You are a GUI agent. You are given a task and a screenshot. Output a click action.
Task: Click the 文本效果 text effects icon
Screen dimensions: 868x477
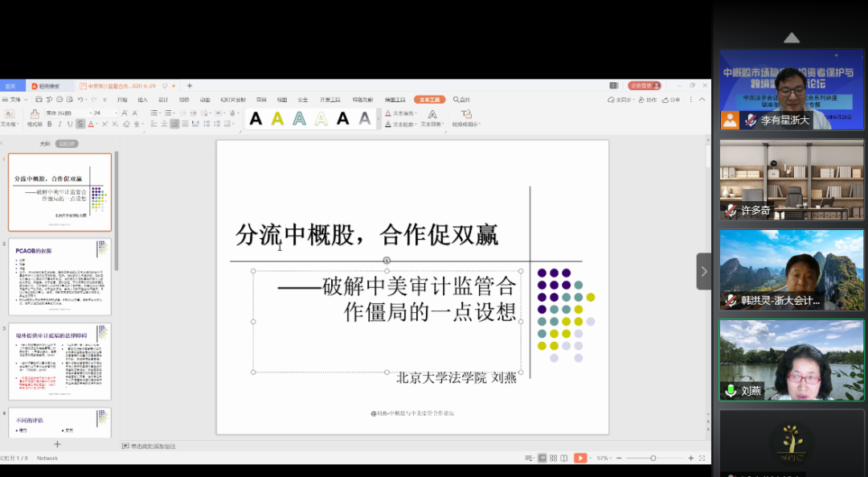click(433, 114)
